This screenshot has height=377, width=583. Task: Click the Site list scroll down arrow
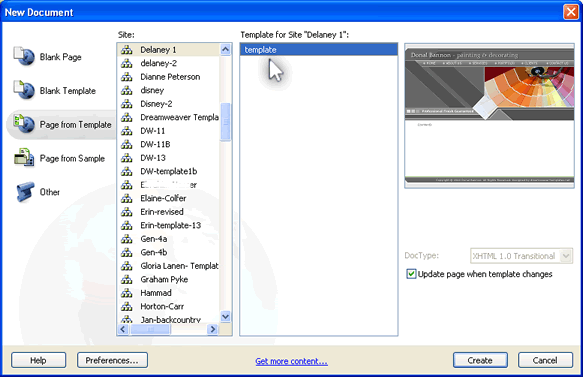[x=225, y=317]
